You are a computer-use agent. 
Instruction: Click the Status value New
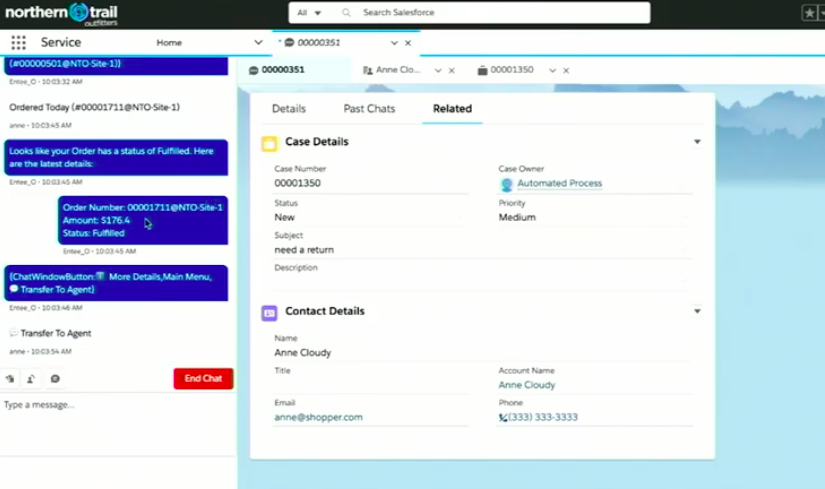[x=285, y=217]
